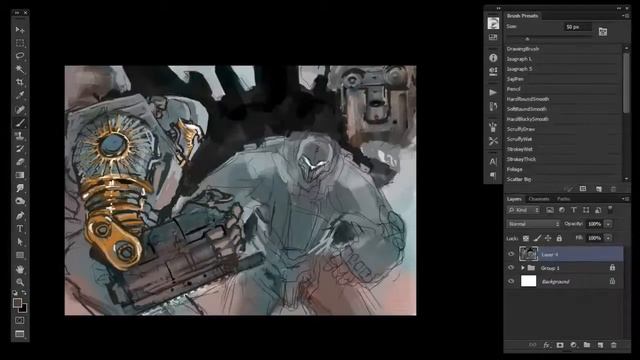Select the Crop tool
The image size is (640, 360).
(20, 82)
